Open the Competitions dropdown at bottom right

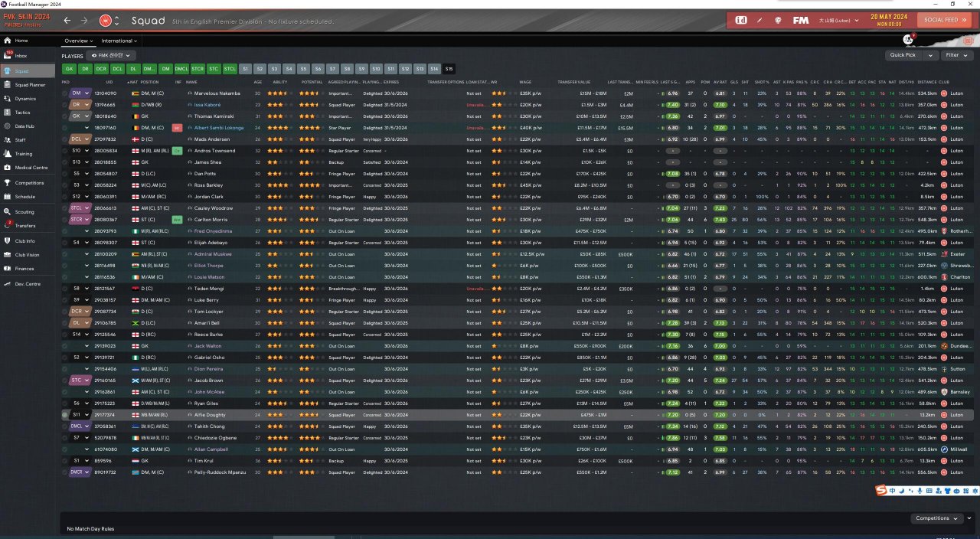point(937,518)
